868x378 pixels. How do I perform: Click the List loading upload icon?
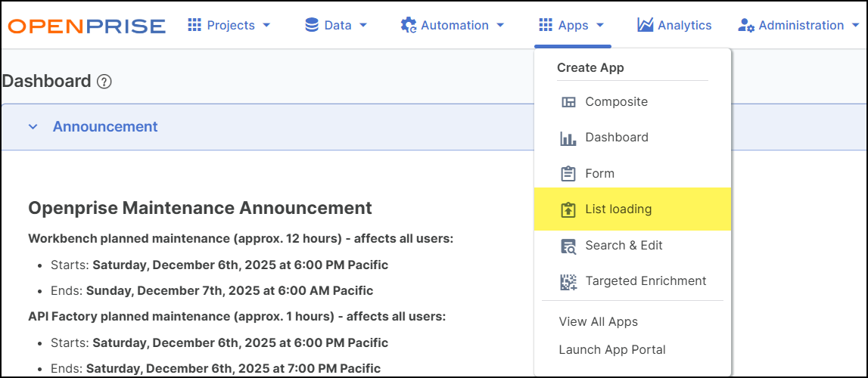pos(568,209)
